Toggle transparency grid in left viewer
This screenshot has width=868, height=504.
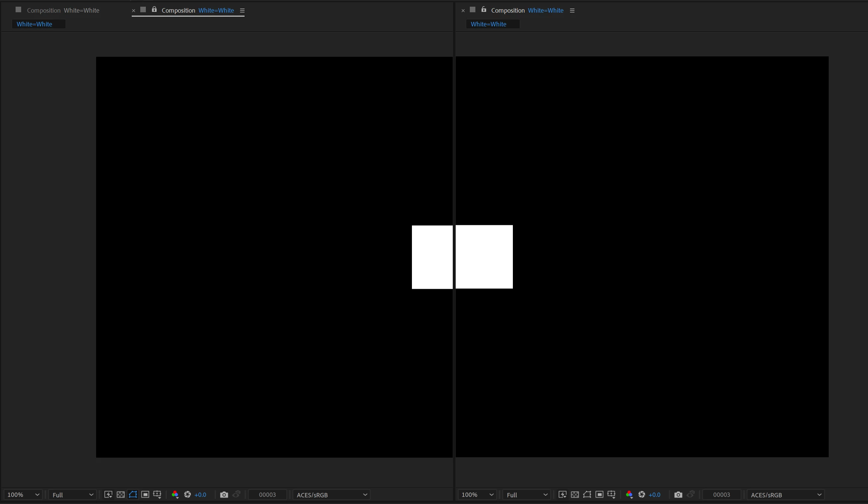coord(121,495)
